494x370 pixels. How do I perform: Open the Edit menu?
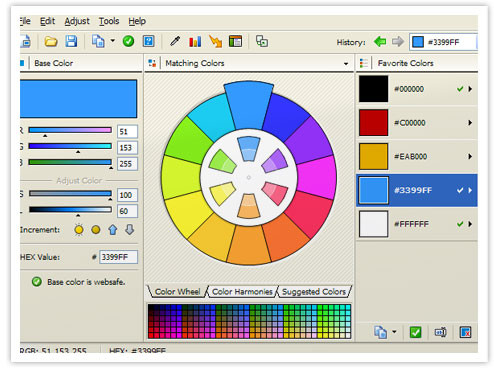click(47, 21)
